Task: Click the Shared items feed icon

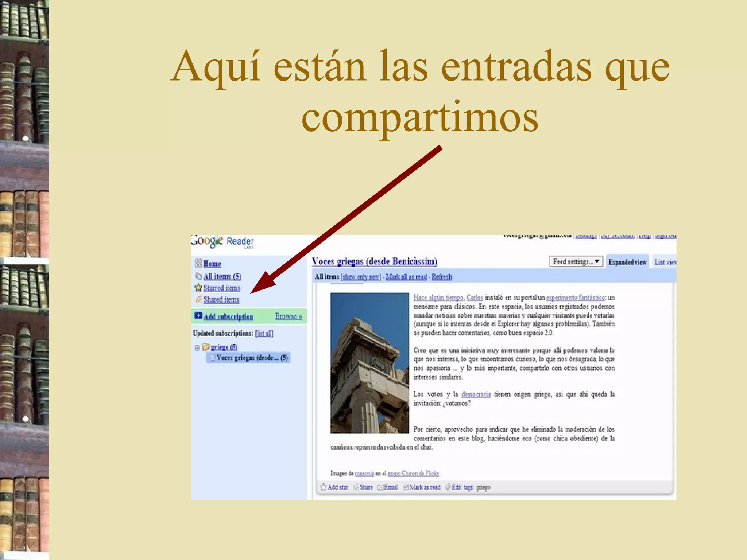Action: click(x=198, y=300)
